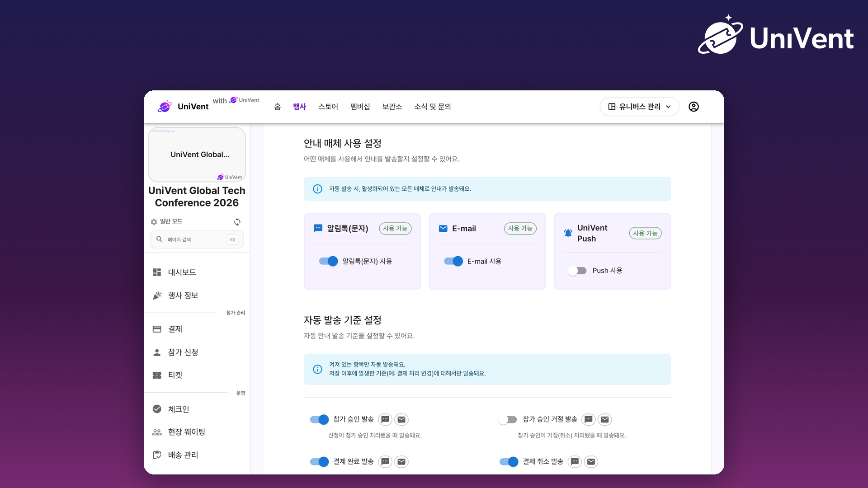Click the 알림톡(문자) card message icon
Image resolution: width=868 pixels, height=488 pixels.
click(x=318, y=229)
